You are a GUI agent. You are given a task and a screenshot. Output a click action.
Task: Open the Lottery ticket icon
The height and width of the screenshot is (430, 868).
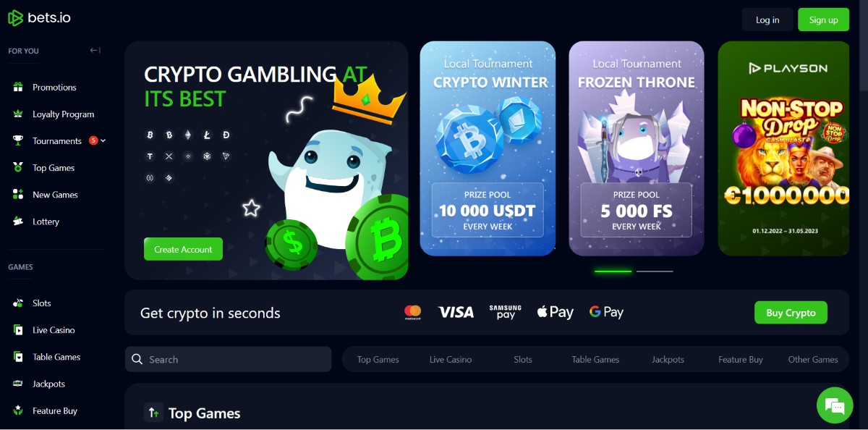pyautogui.click(x=18, y=222)
